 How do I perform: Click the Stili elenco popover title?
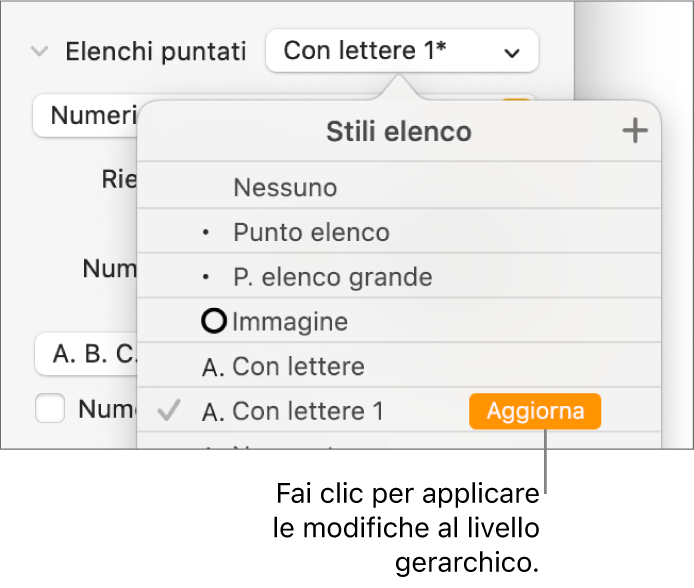click(399, 131)
